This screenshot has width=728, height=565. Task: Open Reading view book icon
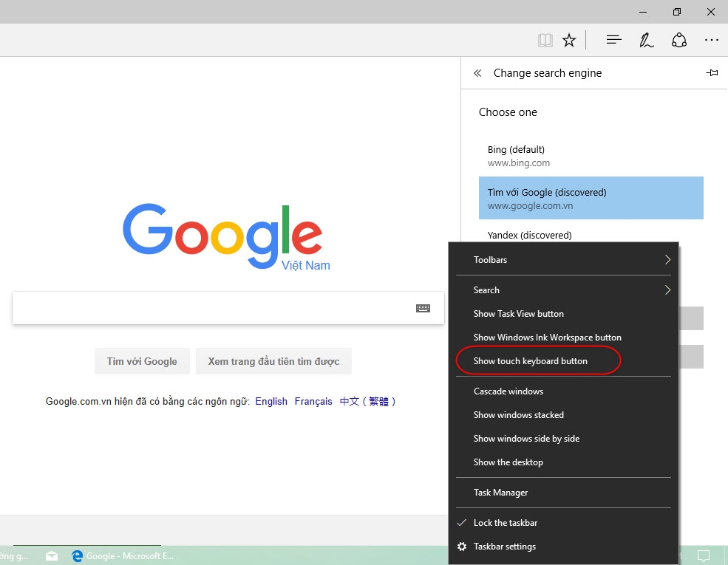click(545, 41)
